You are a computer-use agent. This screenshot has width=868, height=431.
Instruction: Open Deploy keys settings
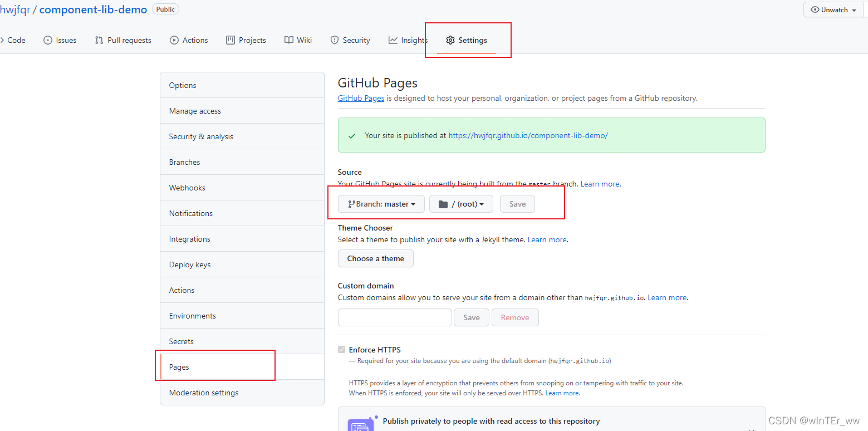coord(242,265)
